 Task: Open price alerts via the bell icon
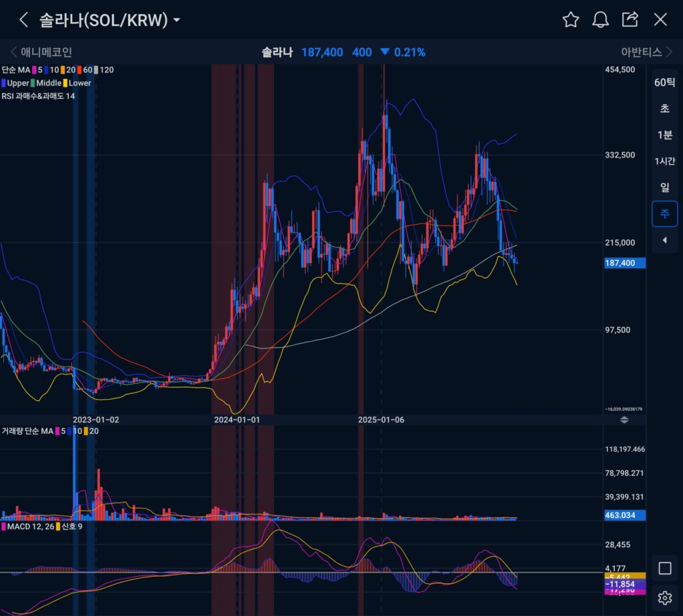click(x=600, y=20)
